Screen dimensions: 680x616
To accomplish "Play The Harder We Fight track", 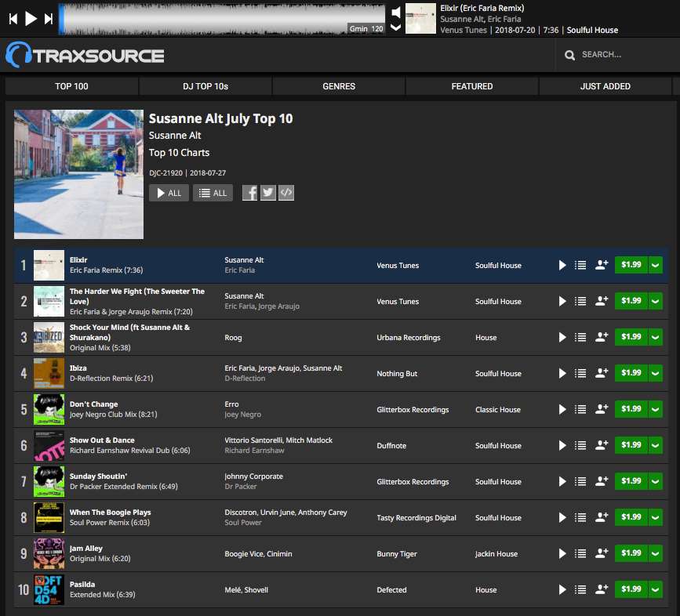I will tap(562, 301).
